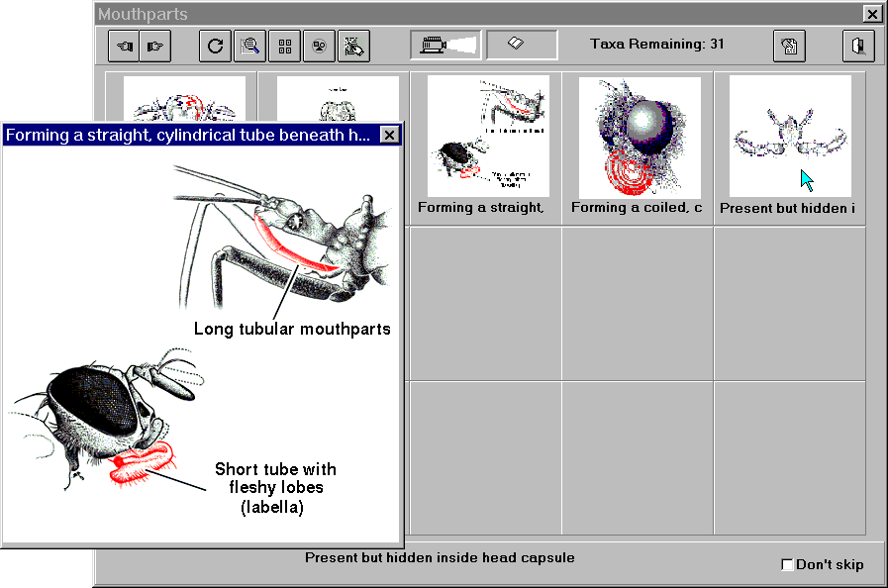Click the 'Forming a straight' caption label
The width and height of the screenshot is (888, 588).
click(481, 208)
